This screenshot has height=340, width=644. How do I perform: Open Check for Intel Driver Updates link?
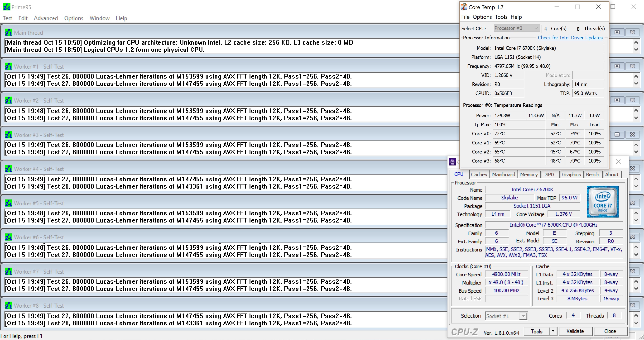570,38
